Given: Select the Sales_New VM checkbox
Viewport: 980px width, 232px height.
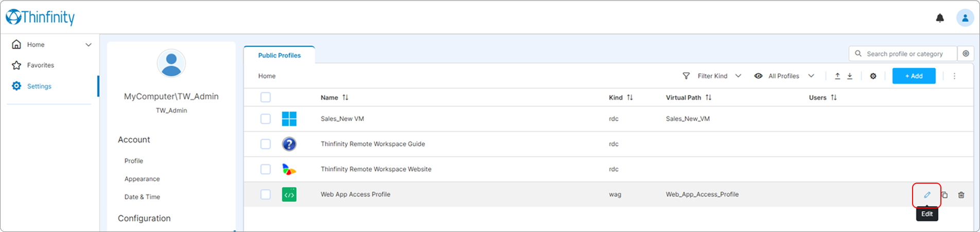Looking at the screenshot, I should point(266,119).
